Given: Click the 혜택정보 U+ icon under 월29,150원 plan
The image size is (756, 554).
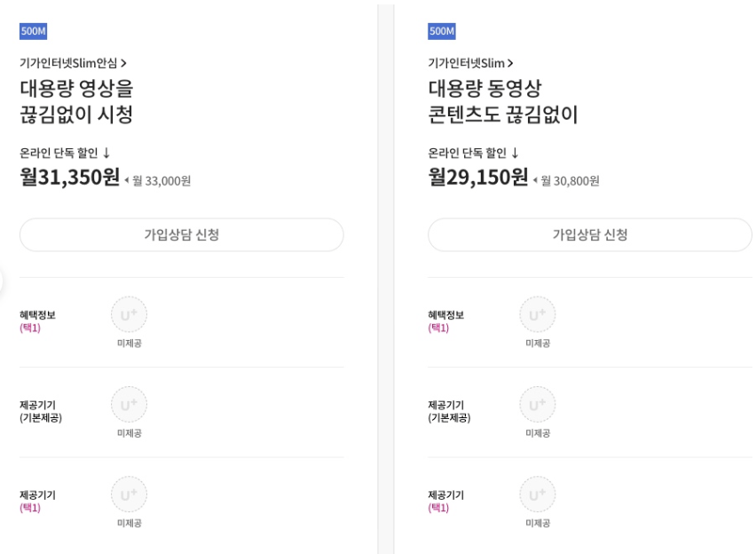Looking at the screenshot, I should point(537,315).
